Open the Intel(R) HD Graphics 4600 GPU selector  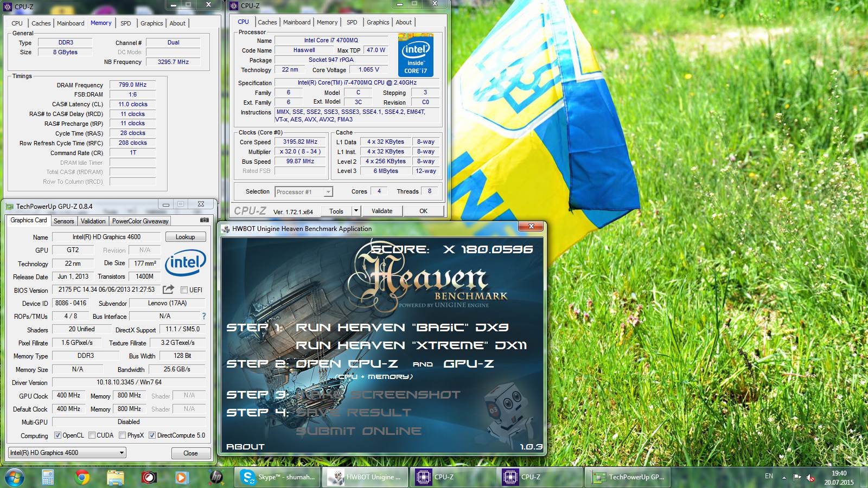67,453
